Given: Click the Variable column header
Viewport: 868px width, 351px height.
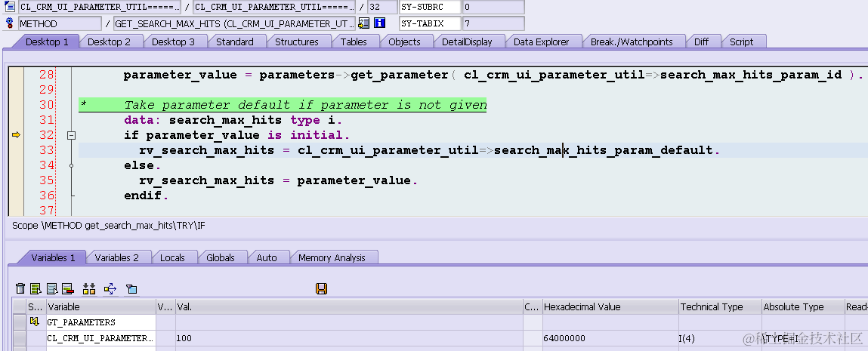Looking at the screenshot, I should (x=100, y=306).
